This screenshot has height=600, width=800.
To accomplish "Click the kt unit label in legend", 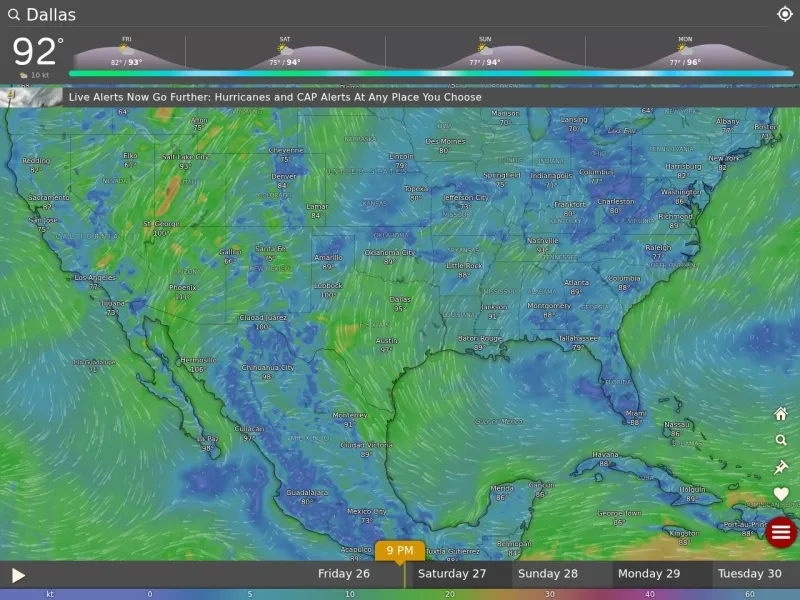I will click(50, 594).
